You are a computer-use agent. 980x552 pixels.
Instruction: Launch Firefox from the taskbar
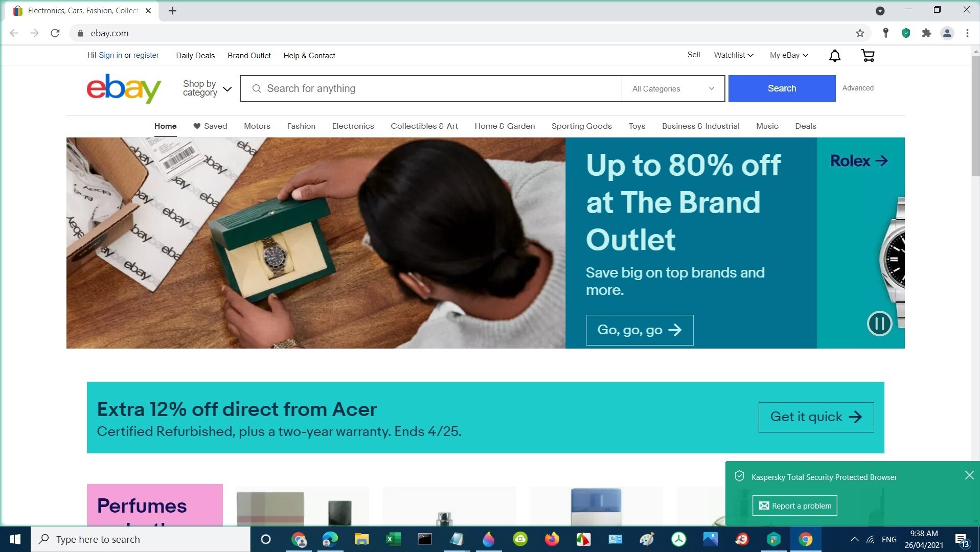[x=552, y=539]
